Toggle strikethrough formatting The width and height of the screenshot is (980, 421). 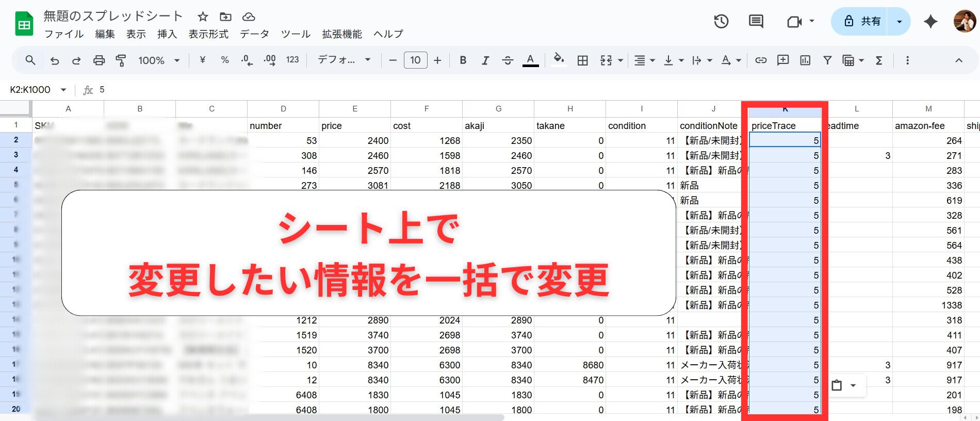tap(508, 60)
